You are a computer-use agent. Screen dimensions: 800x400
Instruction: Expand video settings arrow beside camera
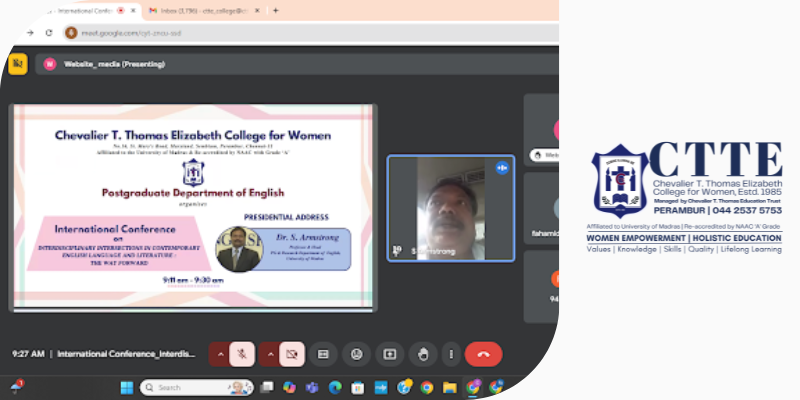point(270,354)
